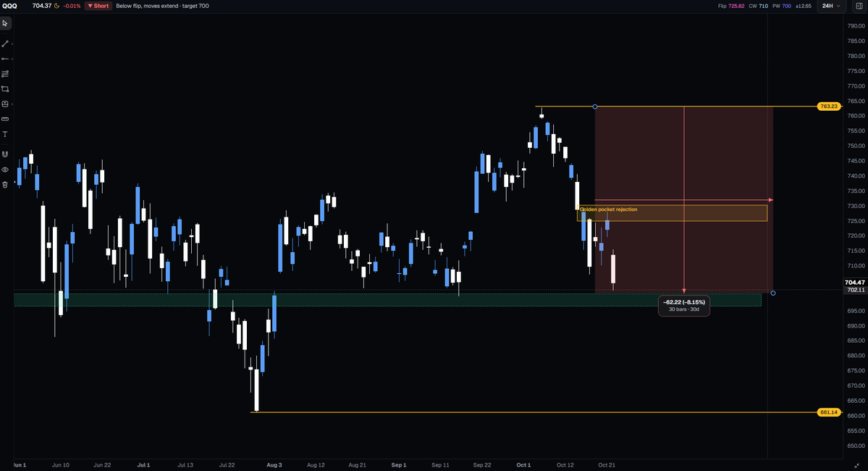Image resolution: width=868 pixels, height=471 pixels.
Task: Toggle the right side panel icon
Action: 859,6
